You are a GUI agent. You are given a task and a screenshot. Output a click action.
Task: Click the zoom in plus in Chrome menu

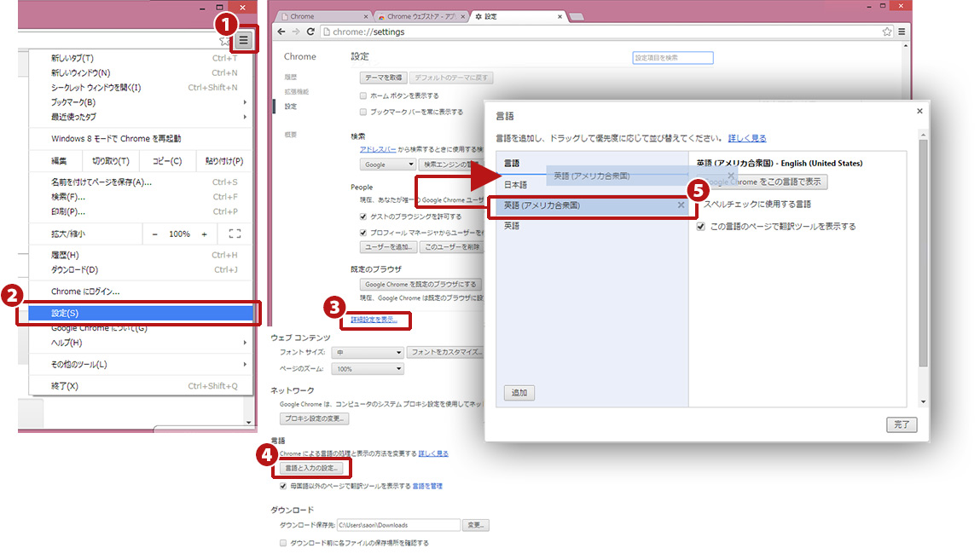click(x=205, y=234)
